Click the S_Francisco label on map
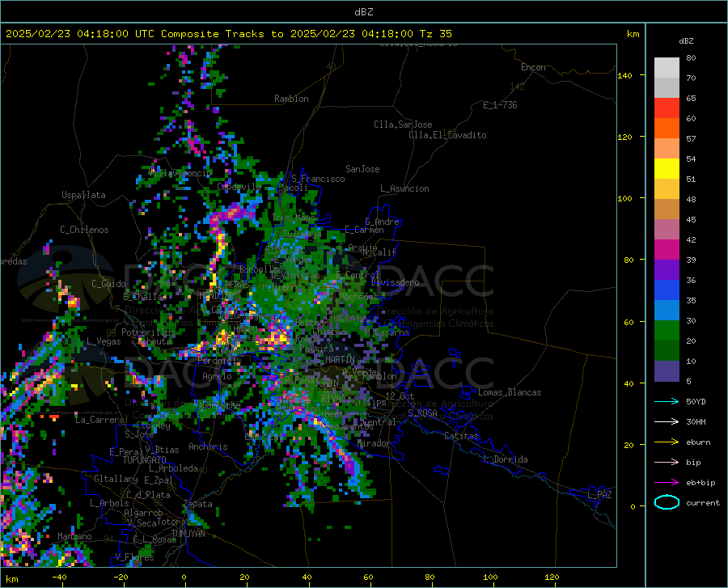The width and height of the screenshot is (728, 588). [318, 179]
